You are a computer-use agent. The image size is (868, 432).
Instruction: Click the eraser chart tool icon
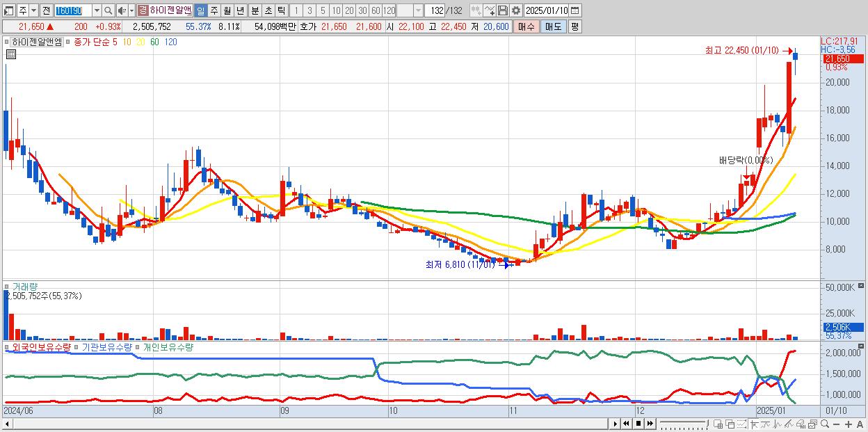pyautogui.click(x=801, y=424)
